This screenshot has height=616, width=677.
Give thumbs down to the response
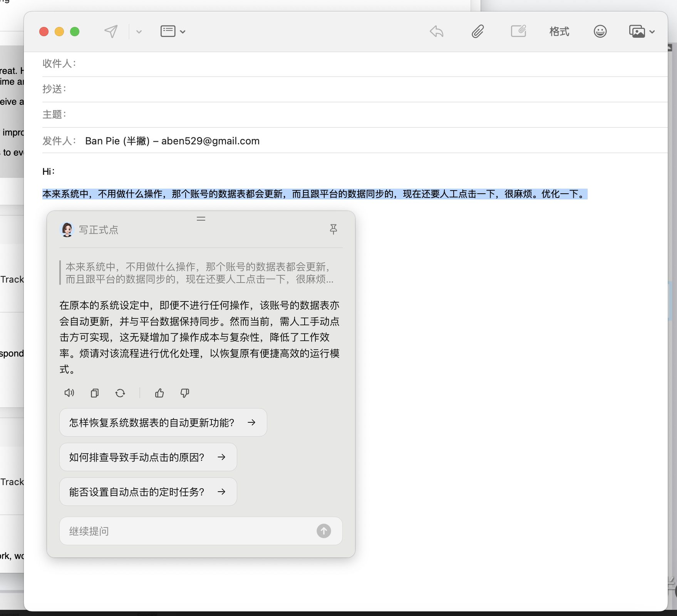click(185, 393)
